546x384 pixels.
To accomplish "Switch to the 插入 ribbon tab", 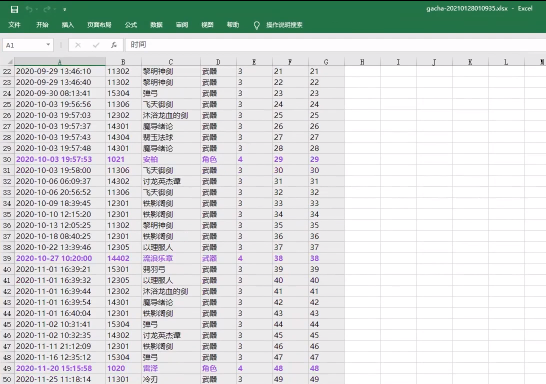I will tap(68, 25).
